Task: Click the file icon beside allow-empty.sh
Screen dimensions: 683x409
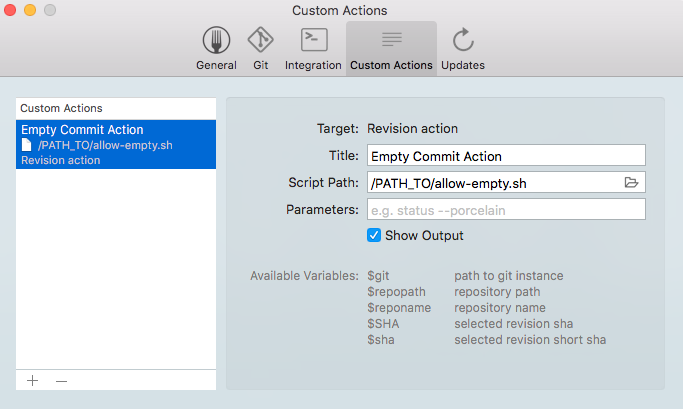Action: 27,145
